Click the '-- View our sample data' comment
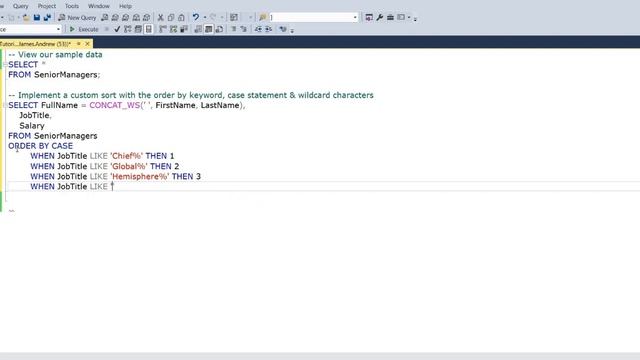Image resolution: width=640 pixels, height=360 pixels. (x=55, y=55)
